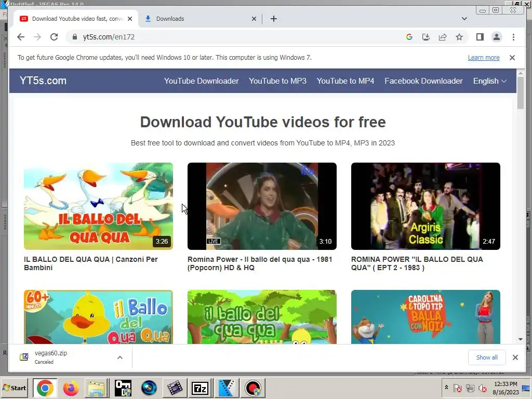Screen dimensions: 532x399
Task: Bookmark this page with the star
Action: 459,37
